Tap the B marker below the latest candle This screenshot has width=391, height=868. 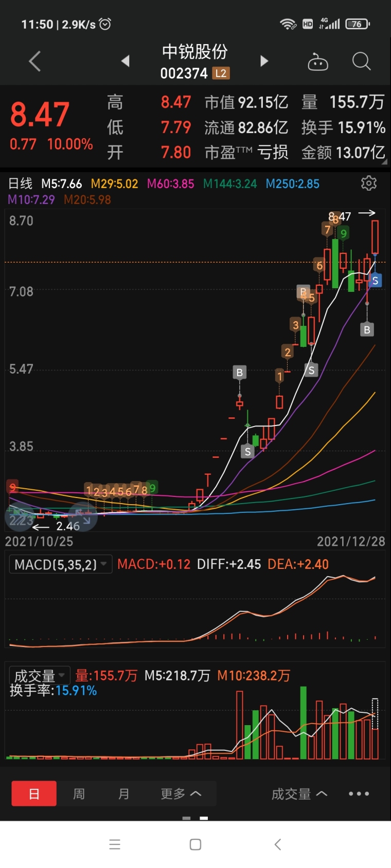point(367,329)
